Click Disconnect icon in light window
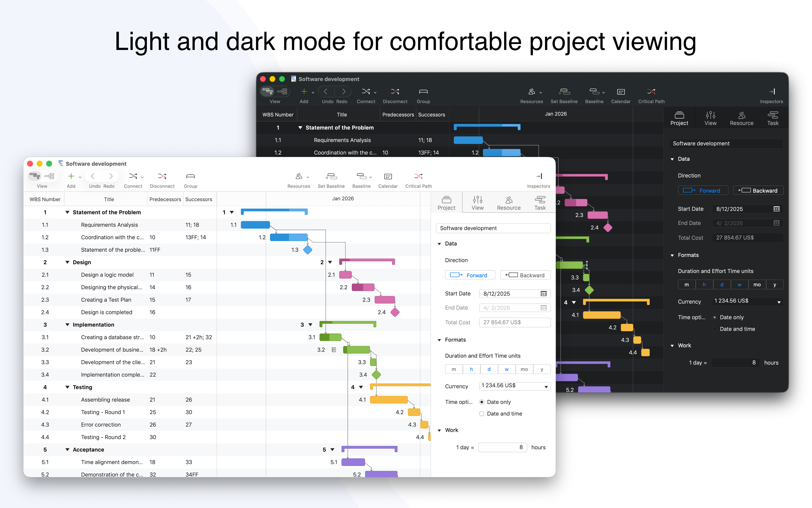Viewport: 812px width, 508px height. tap(162, 176)
